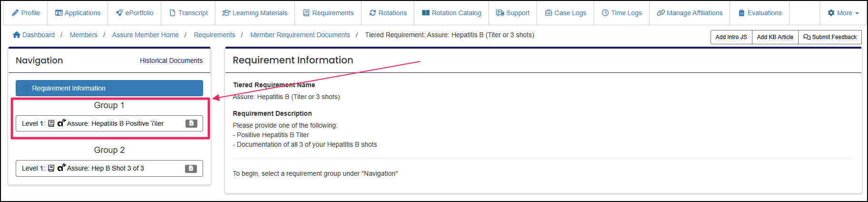Switch to Learning Materials tab
The width and height of the screenshot is (868, 202).
[255, 13]
